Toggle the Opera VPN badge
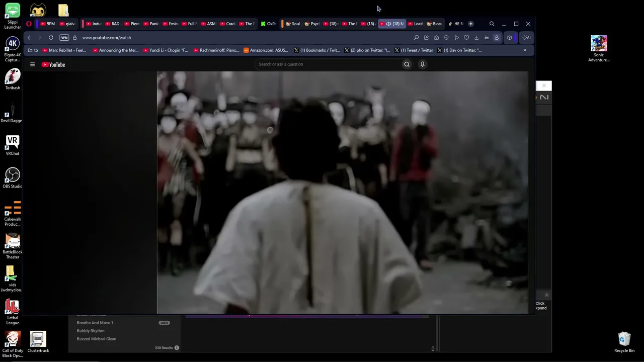 pos(64,38)
